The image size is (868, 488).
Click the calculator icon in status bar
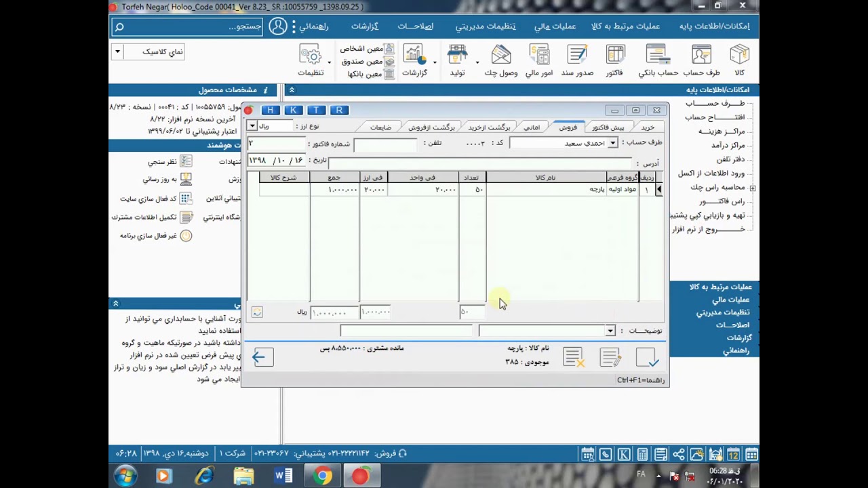coord(642,454)
